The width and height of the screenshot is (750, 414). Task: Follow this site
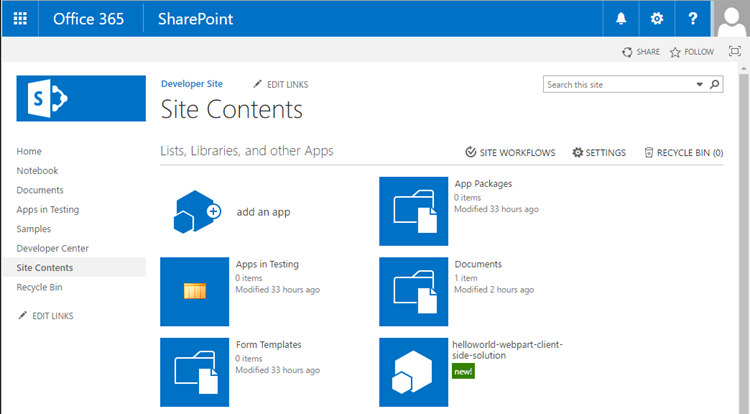692,52
